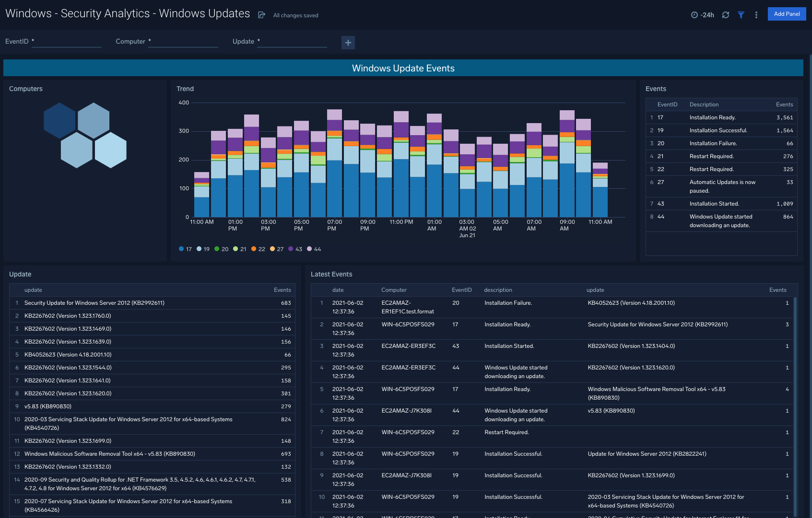Viewport: 812px width, 518px height.
Task: Click the Windows Update Events header tab
Action: 403,68
